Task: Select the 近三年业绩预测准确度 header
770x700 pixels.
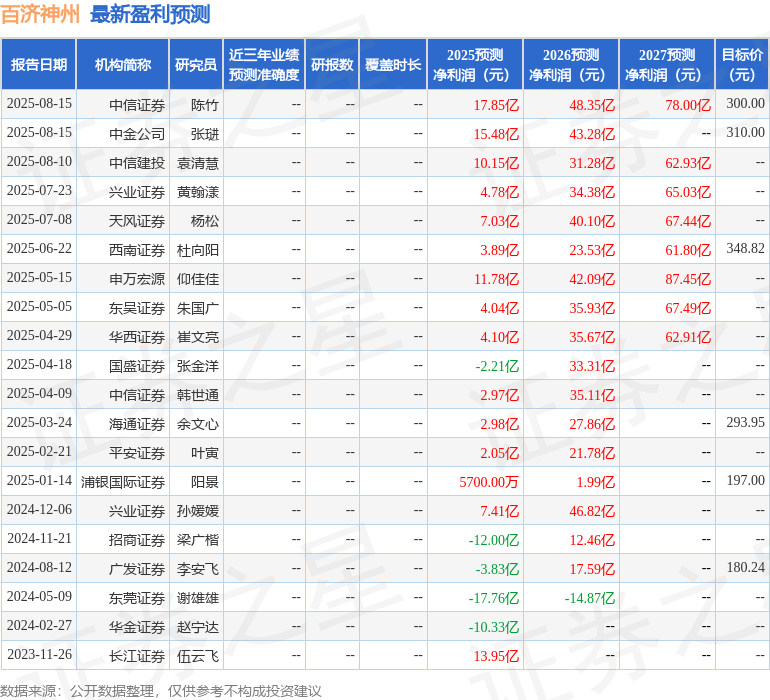Action: (264, 65)
